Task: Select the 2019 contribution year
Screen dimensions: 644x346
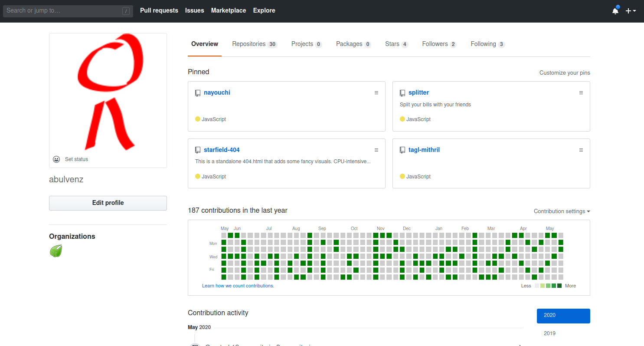Action: (549, 333)
